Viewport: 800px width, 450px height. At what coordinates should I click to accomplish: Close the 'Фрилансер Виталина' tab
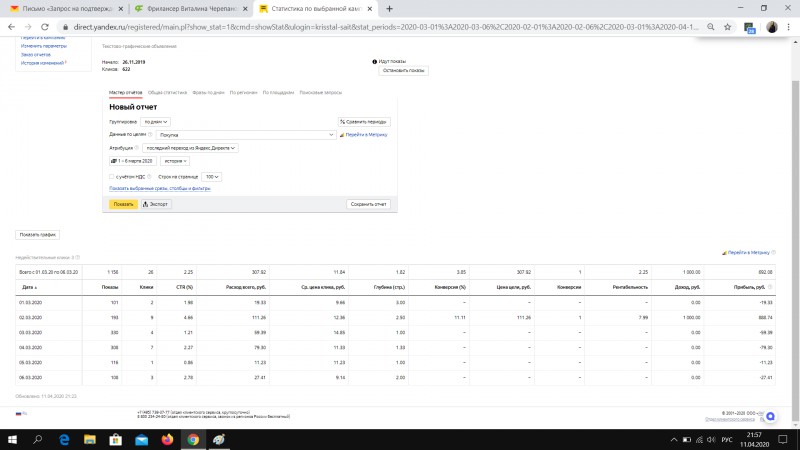click(x=245, y=9)
